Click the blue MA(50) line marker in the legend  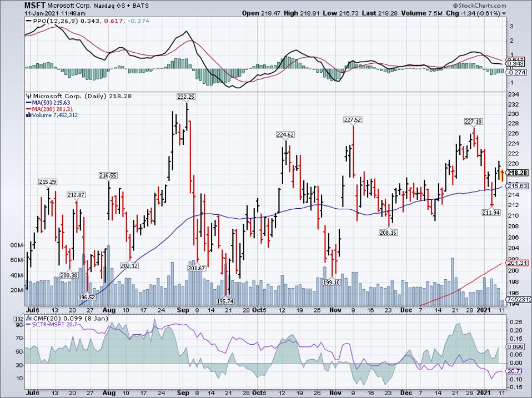click(28, 103)
